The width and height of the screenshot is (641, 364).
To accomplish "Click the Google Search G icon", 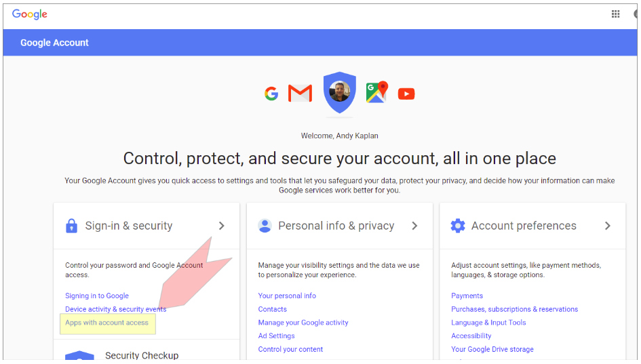I will pyautogui.click(x=271, y=94).
